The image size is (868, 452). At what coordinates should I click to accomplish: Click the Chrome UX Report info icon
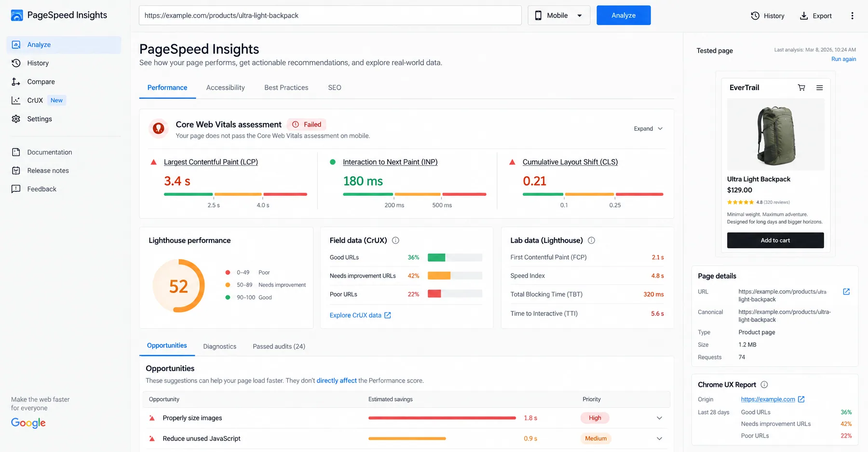(x=764, y=385)
